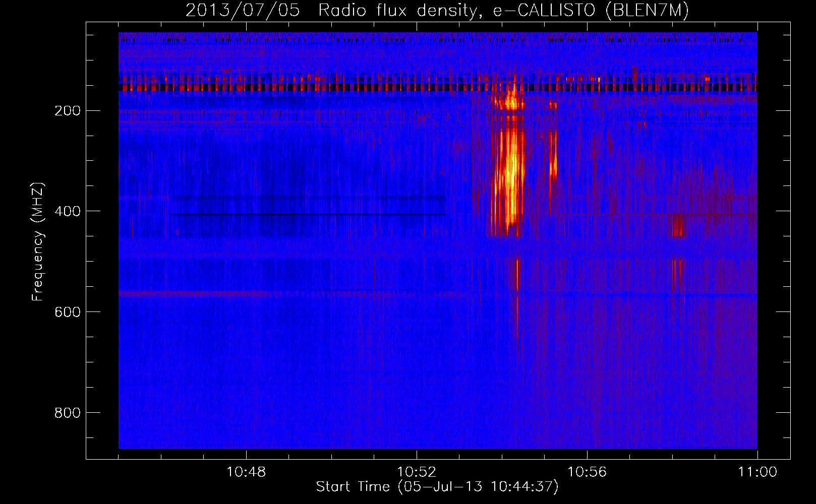Click the brightest yellow radio burst core near 10:54
The width and height of the screenshot is (816, 504).
[511, 174]
